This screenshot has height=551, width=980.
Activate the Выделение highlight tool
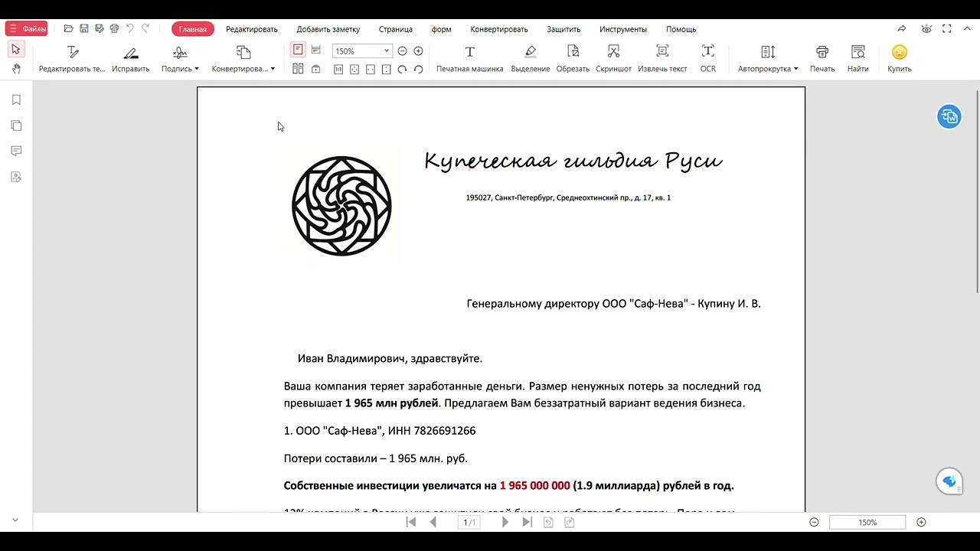tap(531, 60)
